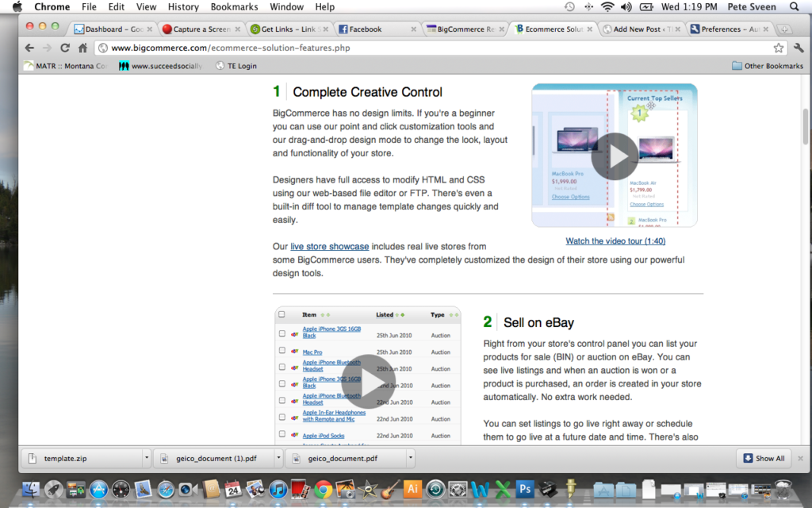Sort by the Listed column arrows
The height and width of the screenshot is (508, 812).
tap(400, 314)
